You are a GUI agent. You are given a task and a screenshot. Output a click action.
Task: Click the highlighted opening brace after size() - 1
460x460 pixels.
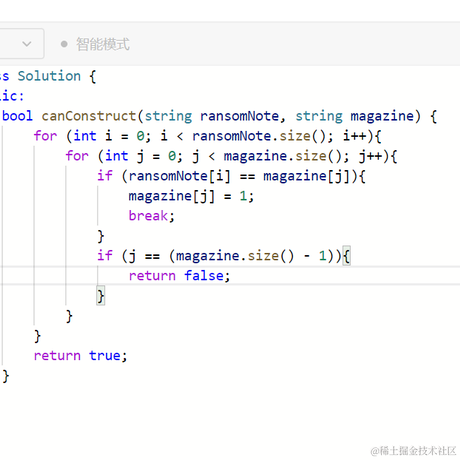pyautogui.click(x=346, y=256)
